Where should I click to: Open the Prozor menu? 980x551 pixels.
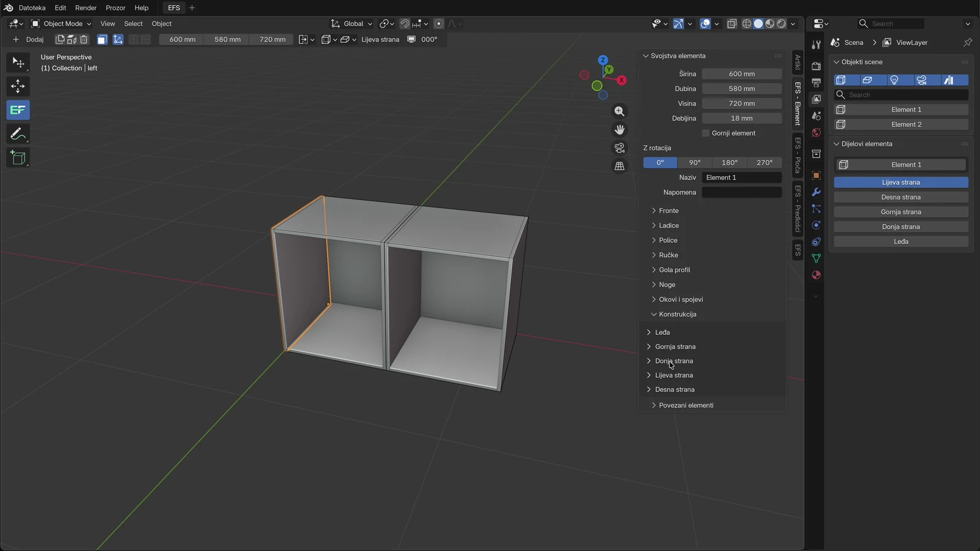[115, 8]
